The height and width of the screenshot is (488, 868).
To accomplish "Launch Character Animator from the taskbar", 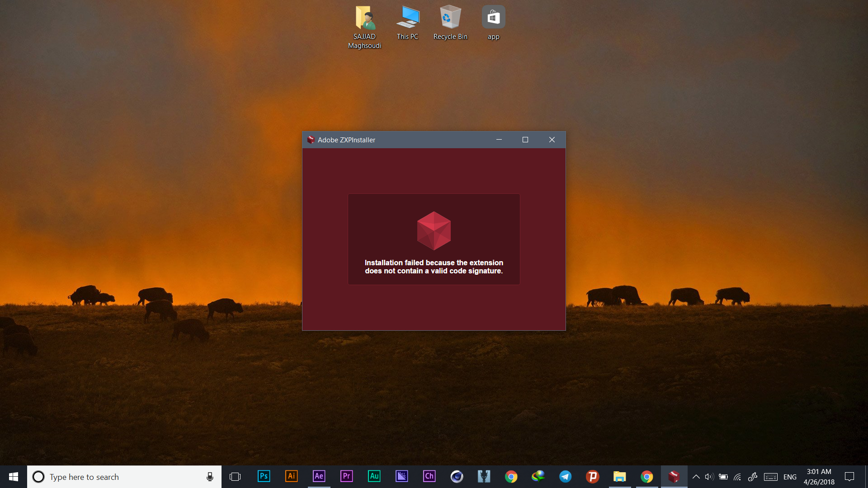I will click(429, 476).
